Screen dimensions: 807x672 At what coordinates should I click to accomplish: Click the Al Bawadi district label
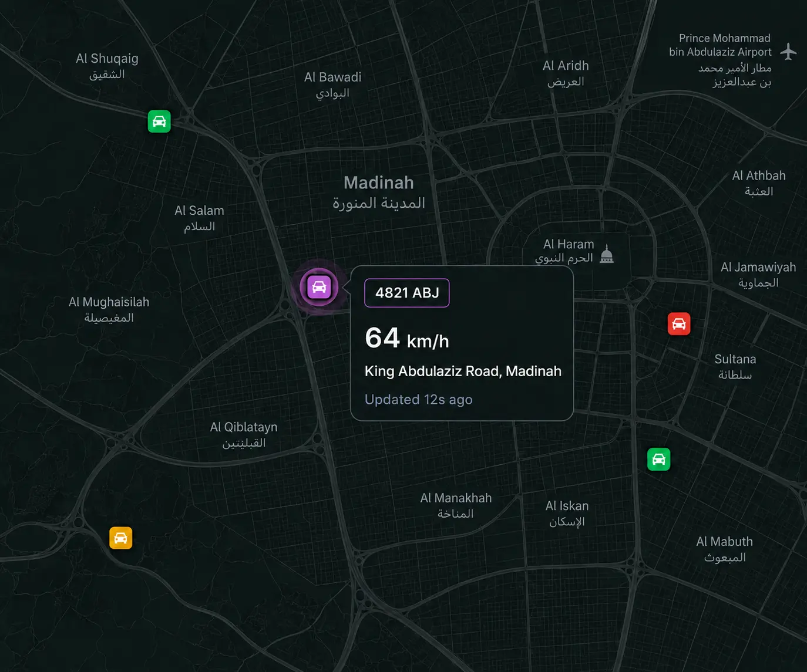[x=332, y=85]
